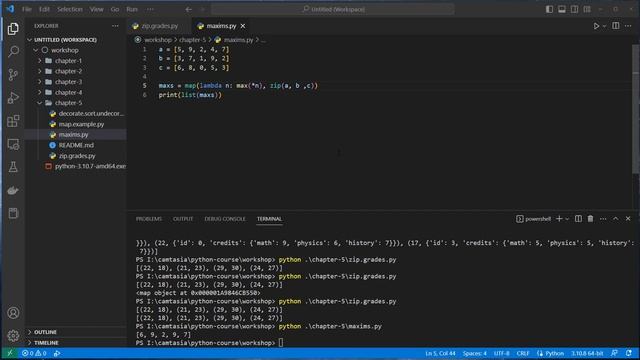This screenshot has height=360, width=640.
Task: Open zip.grades.py in explorer tree
Action: (x=76, y=156)
